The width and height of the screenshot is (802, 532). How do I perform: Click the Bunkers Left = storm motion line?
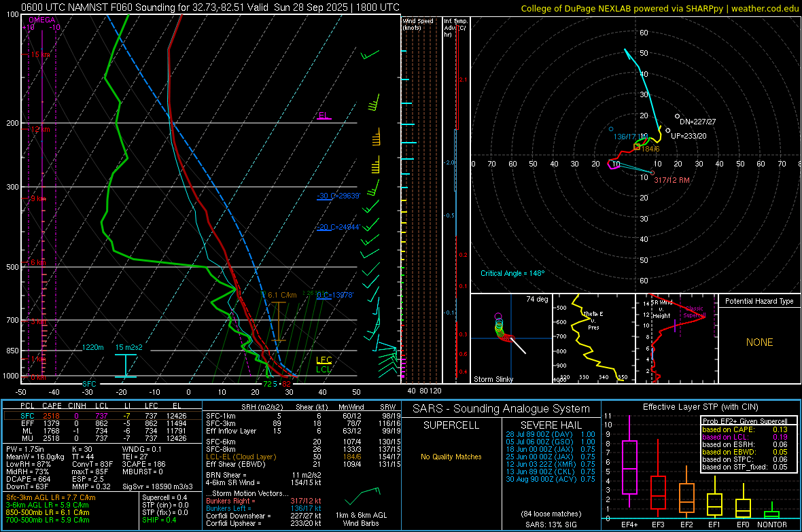click(264, 508)
